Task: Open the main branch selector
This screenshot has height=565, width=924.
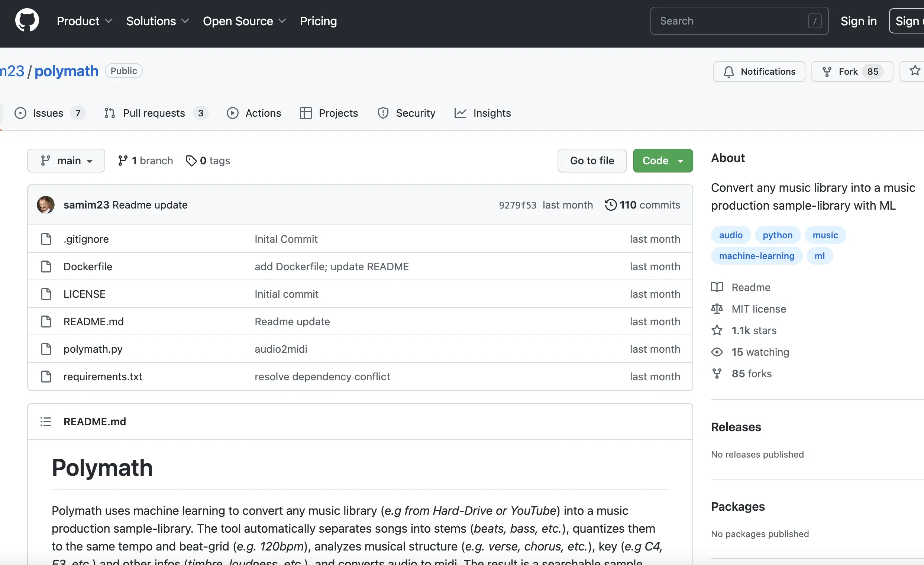Action: pos(66,161)
